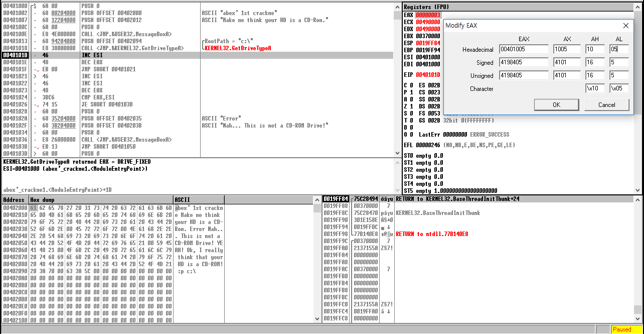Select the Unsigned AL field
The image size is (644, 334).
click(x=619, y=75)
